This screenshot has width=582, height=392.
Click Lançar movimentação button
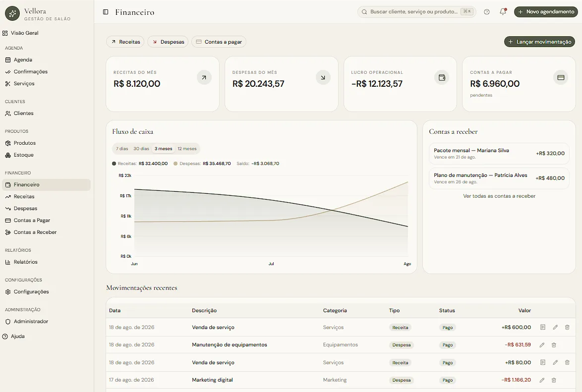[539, 42]
